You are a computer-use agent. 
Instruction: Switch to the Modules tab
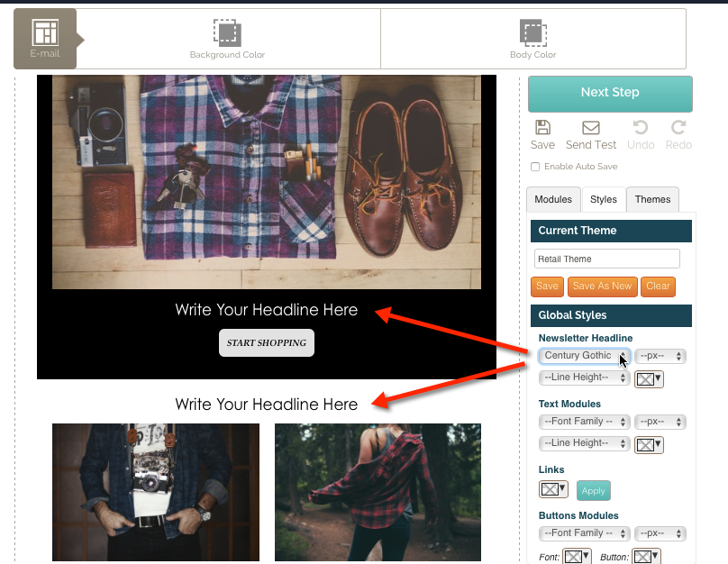pos(553,200)
